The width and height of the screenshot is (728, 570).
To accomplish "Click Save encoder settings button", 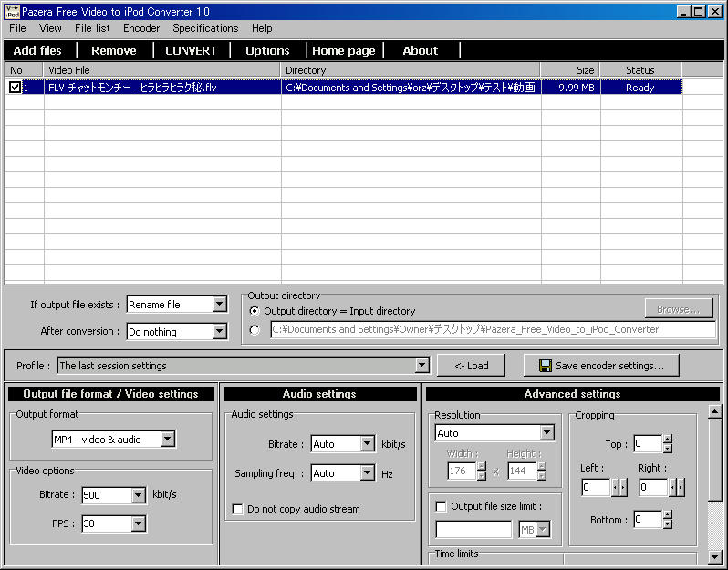I will click(601, 366).
